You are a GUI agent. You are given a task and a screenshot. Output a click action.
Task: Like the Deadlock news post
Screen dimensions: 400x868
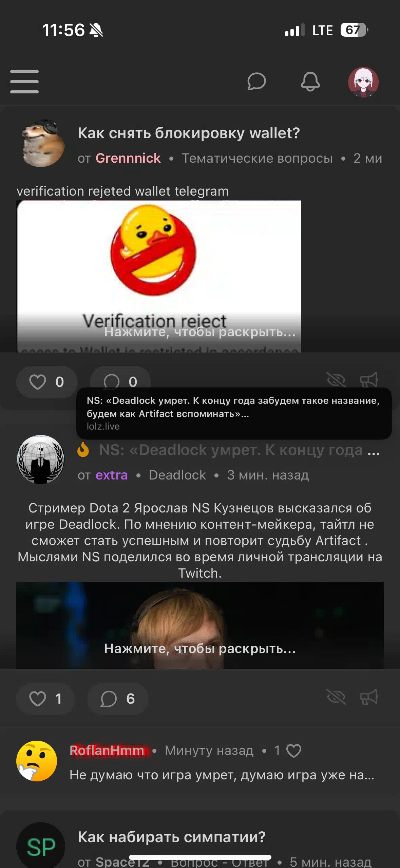click(x=45, y=699)
